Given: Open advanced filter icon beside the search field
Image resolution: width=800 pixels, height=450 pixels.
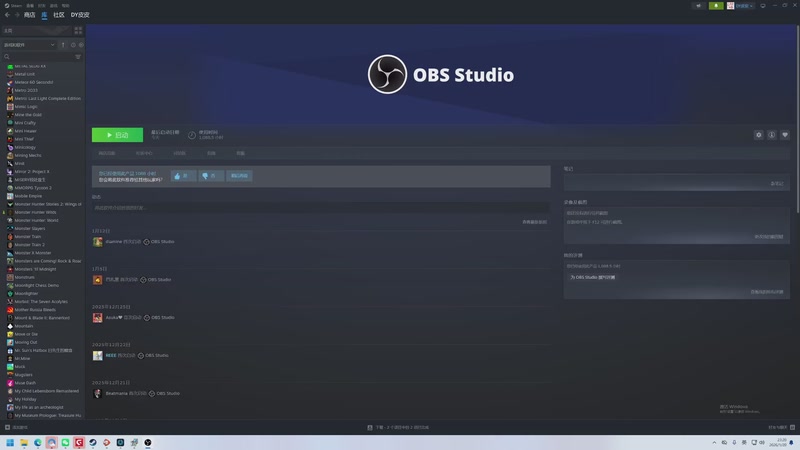Looking at the screenshot, I should click(78, 57).
